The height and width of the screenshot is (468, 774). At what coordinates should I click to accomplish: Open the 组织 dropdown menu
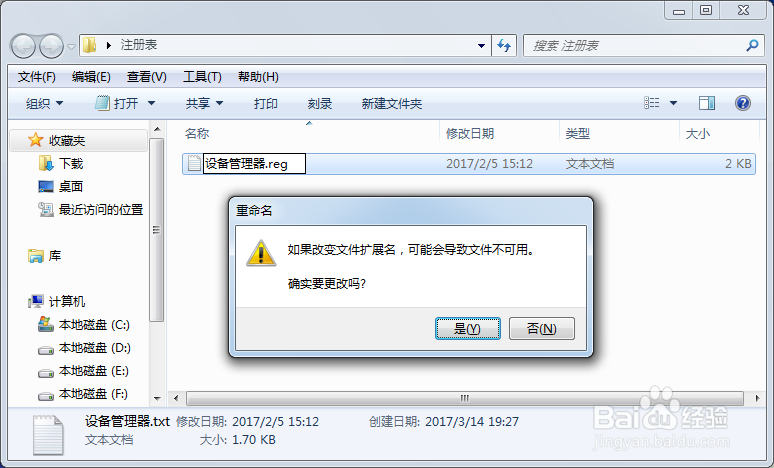(44, 103)
